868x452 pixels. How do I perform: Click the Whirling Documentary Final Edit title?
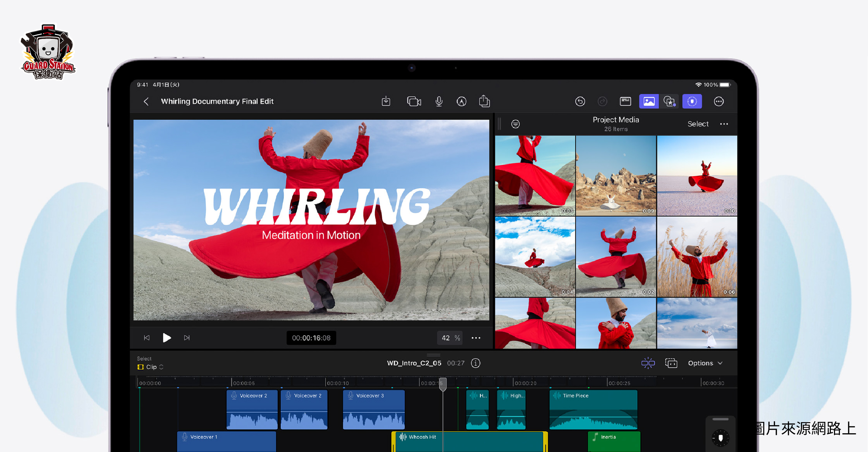217,101
